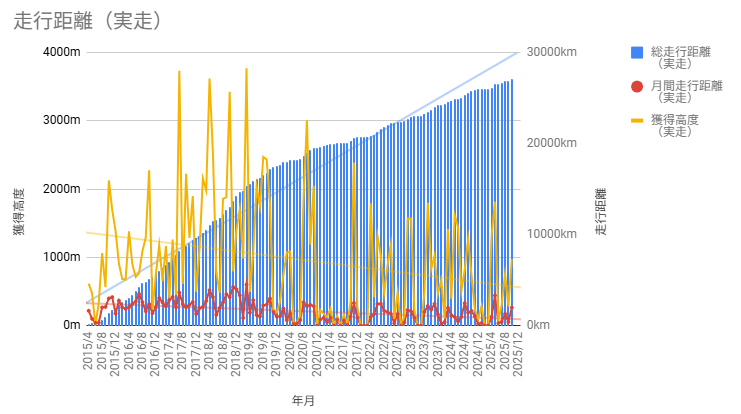Click the left axis title 獲得高度
Screen dimensions: 741x414
[x=19, y=212]
